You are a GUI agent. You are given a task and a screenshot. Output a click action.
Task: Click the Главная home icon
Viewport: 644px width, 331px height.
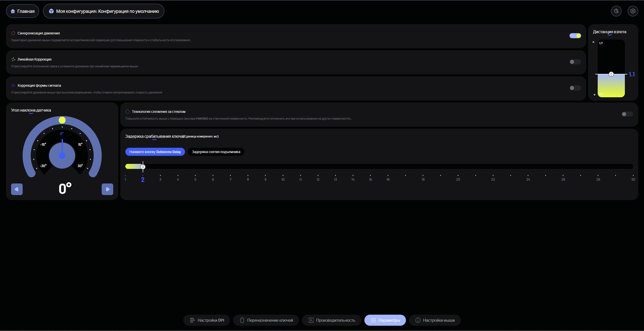point(13,11)
